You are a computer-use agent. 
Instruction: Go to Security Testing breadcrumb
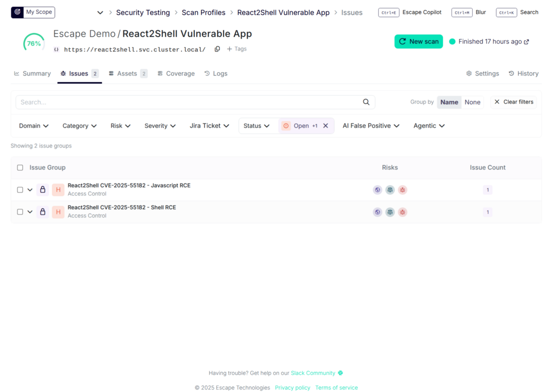(x=143, y=13)
